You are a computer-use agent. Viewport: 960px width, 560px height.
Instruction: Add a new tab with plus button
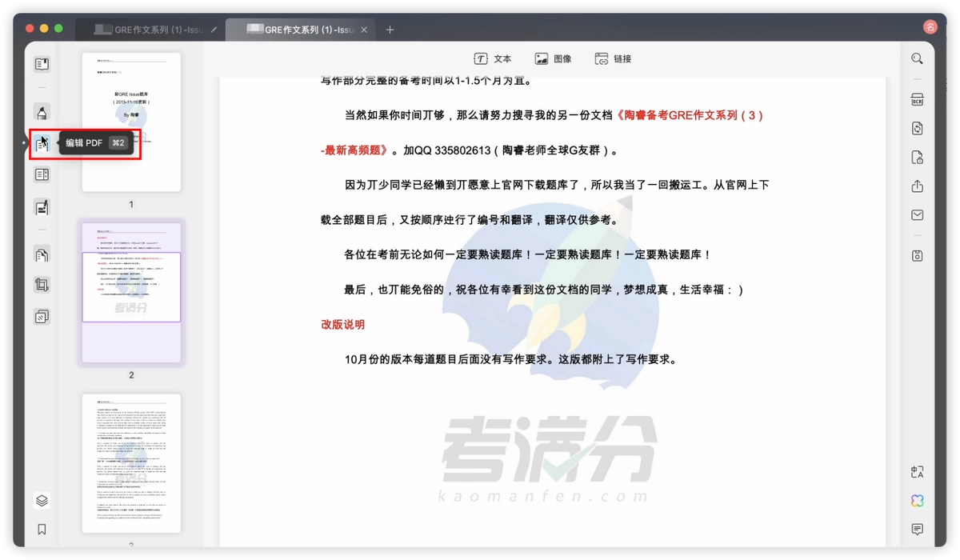tap(390, 30)
